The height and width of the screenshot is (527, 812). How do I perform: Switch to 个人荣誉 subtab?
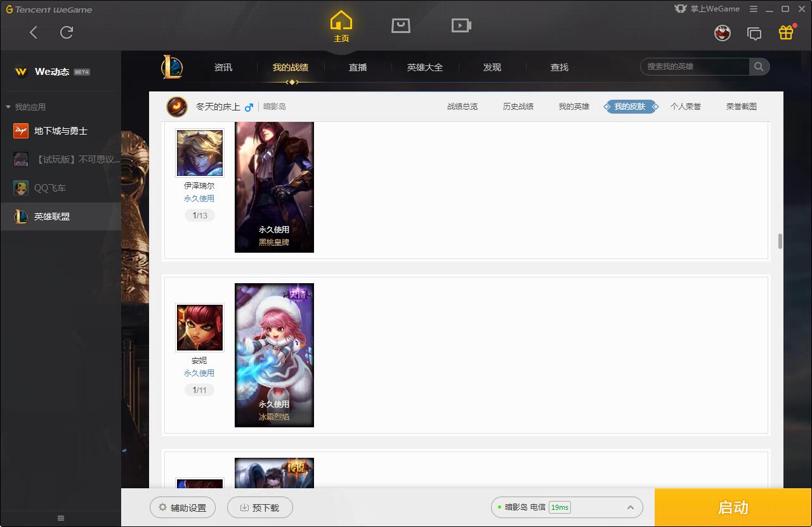click(x=686, y=107)
